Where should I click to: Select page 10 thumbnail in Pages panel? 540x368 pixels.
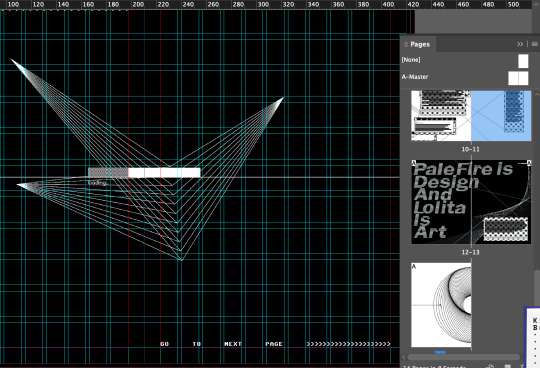coord(441,116)
